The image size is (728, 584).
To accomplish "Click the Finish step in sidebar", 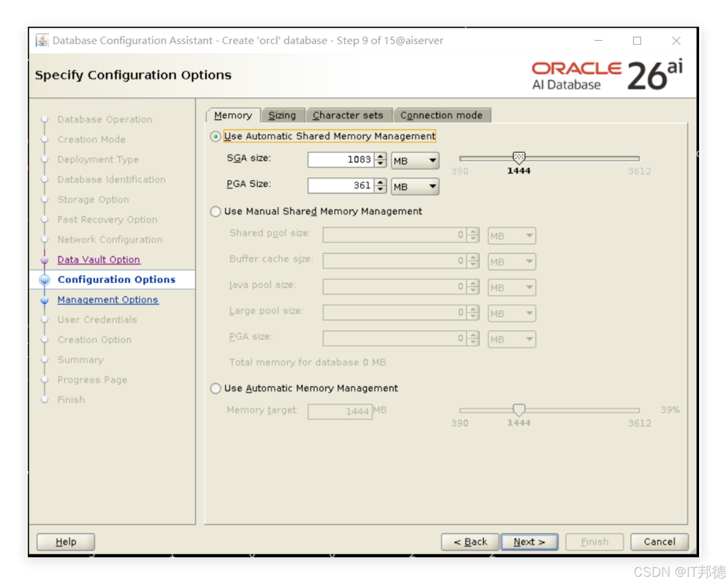I will coord(71,400).
